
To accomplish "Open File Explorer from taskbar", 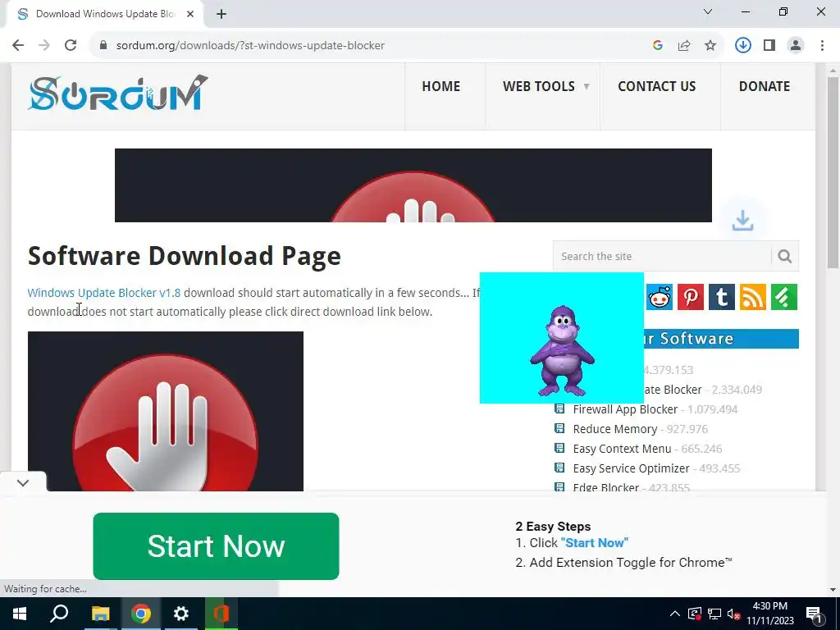I will point(100,614).
